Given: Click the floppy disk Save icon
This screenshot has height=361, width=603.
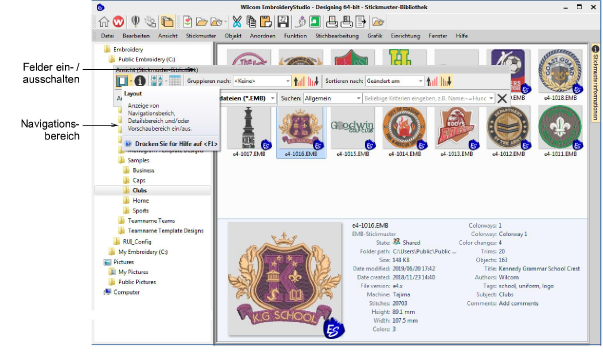Looking at the screenshot, I should (283, 22).
